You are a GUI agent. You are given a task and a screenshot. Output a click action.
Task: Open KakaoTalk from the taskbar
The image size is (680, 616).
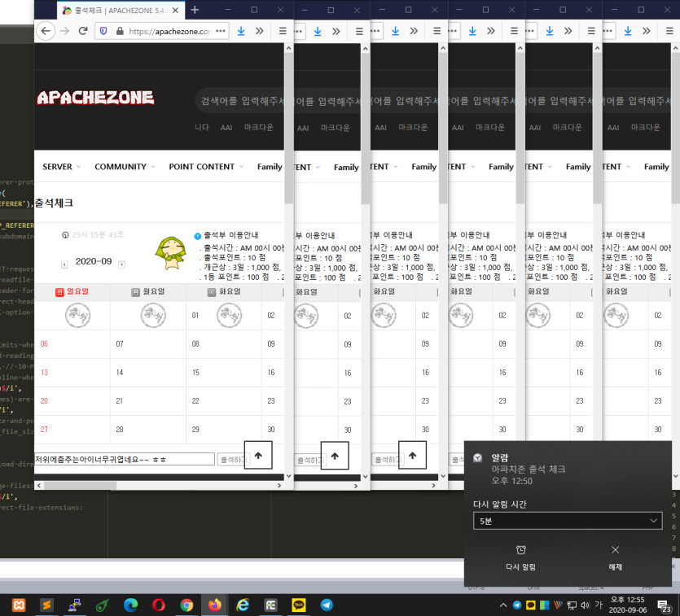coord(298,605)
